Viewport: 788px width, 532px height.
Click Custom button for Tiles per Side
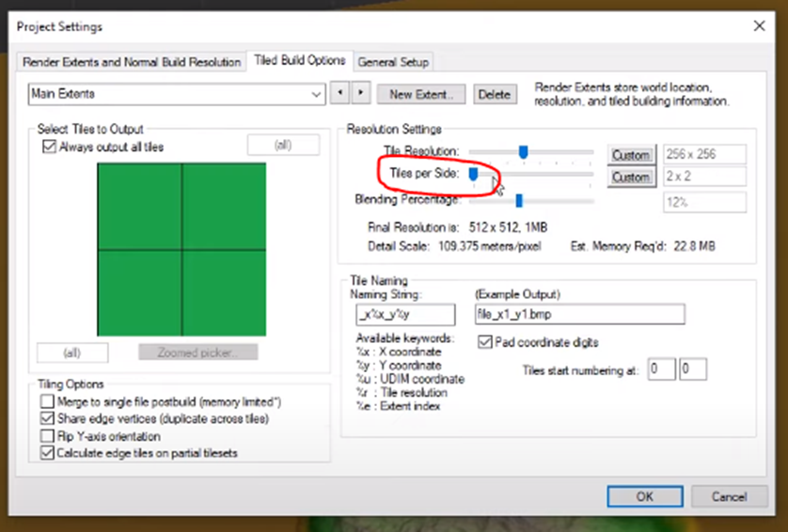point(631,178)
